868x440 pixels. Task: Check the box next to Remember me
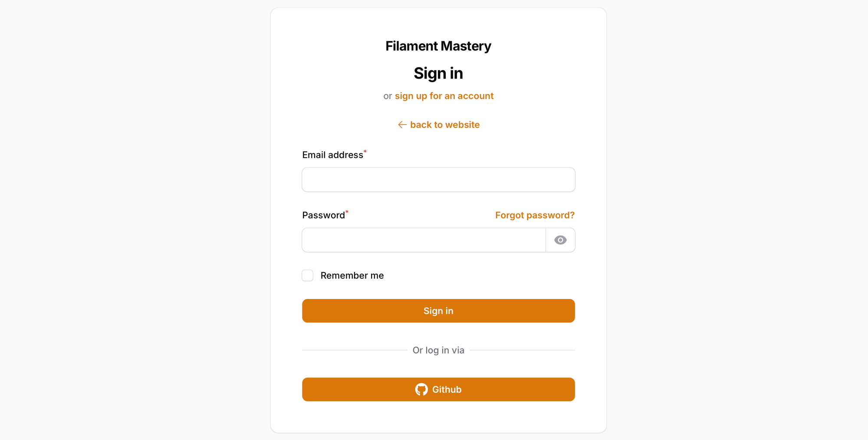tap(307, 275)
